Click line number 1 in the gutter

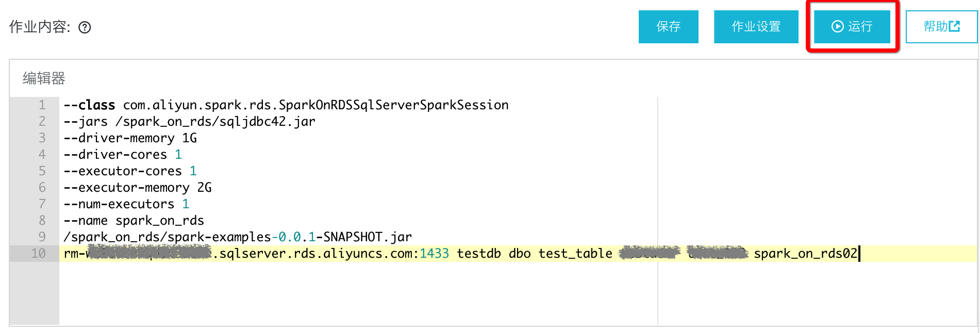click(42, 105)
